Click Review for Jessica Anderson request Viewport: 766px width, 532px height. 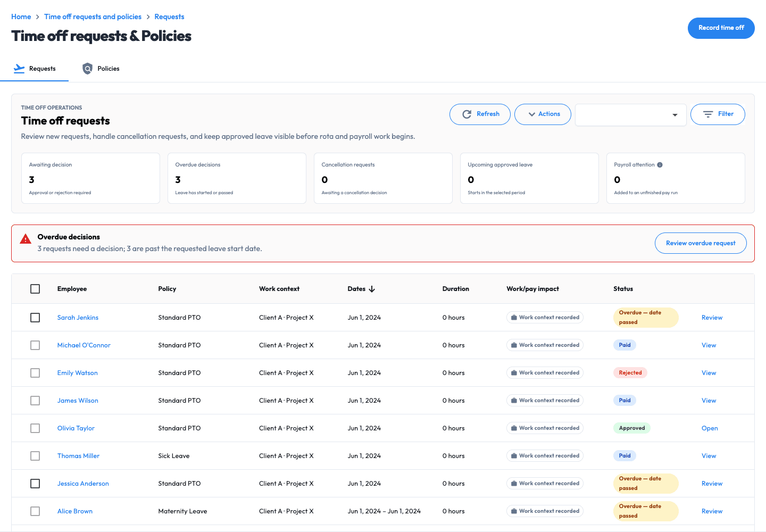point(712,484)
